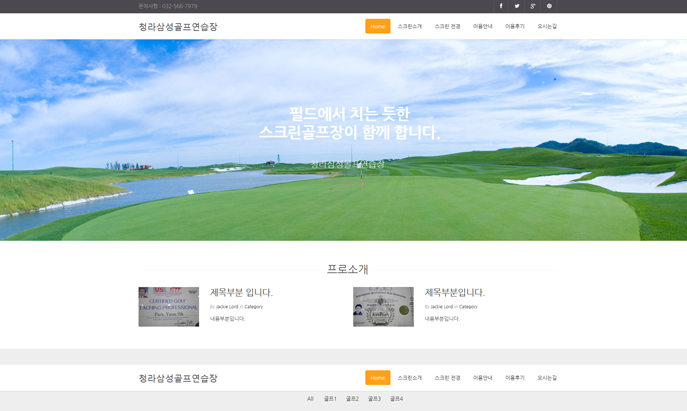Click the orange Home button in top header
Screen dimensions: 687x411
tap(377, 26)
